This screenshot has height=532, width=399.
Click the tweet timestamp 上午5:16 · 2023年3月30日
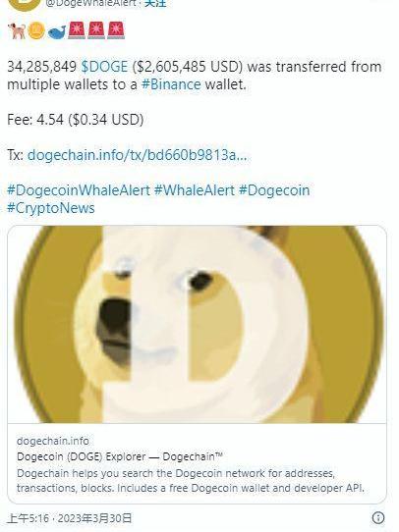pos(70,518)
